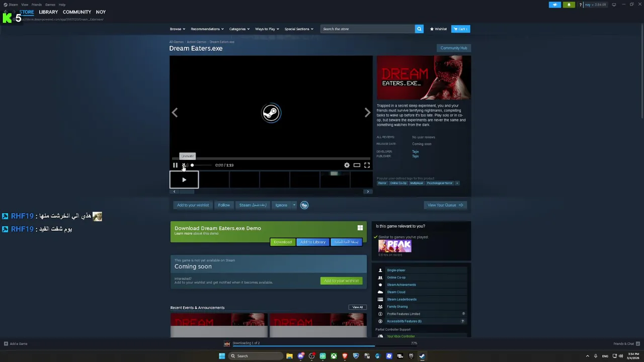Click Add a Game plus icon

coord(6,344)
